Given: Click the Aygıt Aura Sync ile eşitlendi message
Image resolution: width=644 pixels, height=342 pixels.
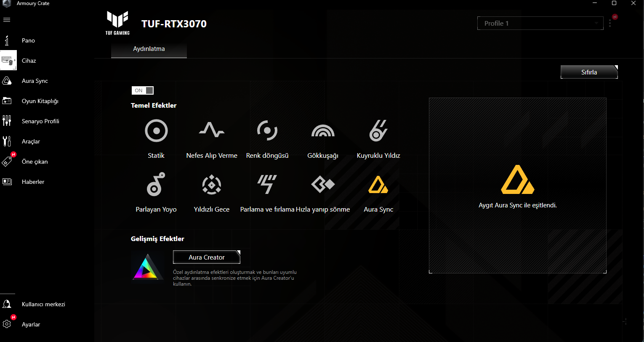Looking at the screenshot, I should pos(518,205).
